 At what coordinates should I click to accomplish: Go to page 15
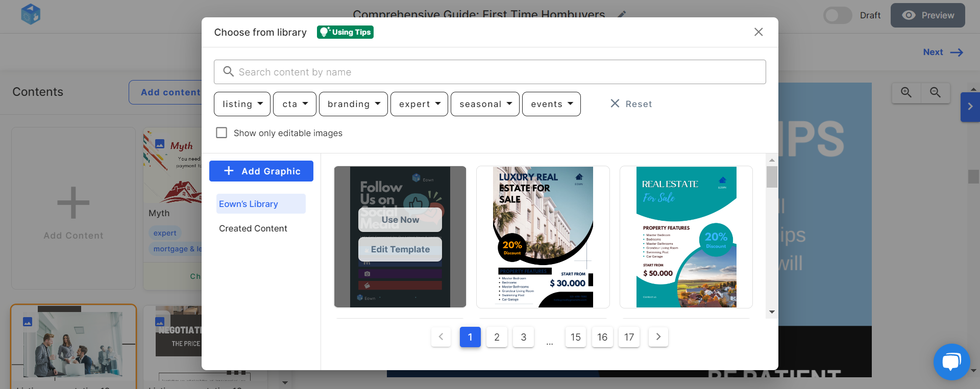[x=576, y=337]
